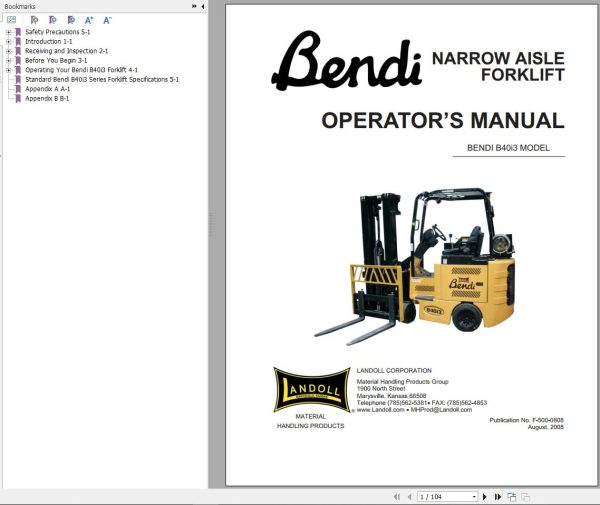The height and width of the screenshot is (505, 600).
Task: Open Before You Begin 3-1 bookmark
Action: pos(56,60)
